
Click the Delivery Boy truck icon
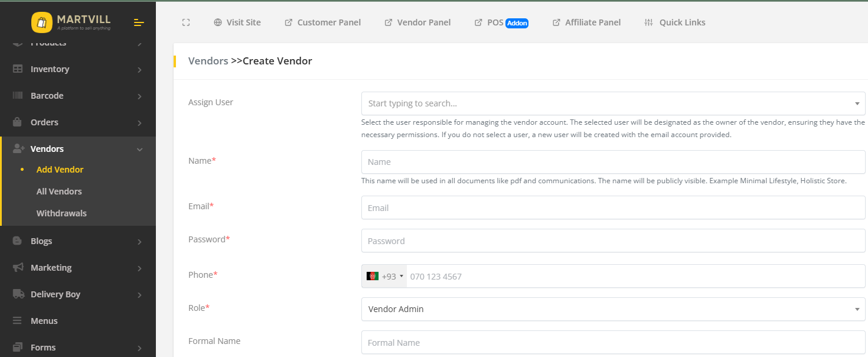(x=18, y=294)
